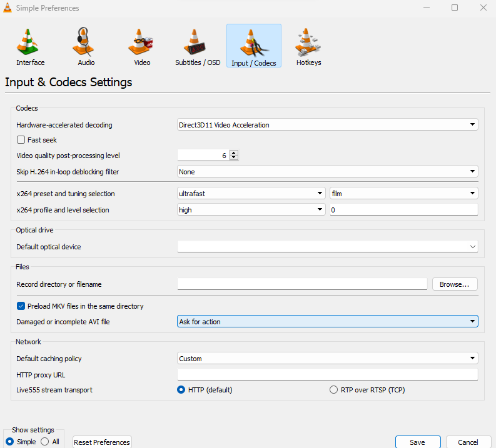
Task: Click the VLC cone icon in title bar
Action: pos(8,7)
